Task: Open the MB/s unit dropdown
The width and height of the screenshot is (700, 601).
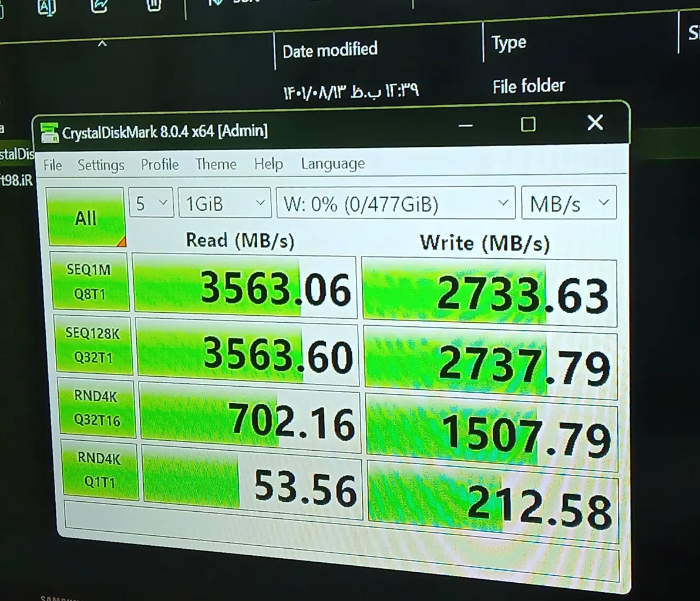Action: (568, 203)
